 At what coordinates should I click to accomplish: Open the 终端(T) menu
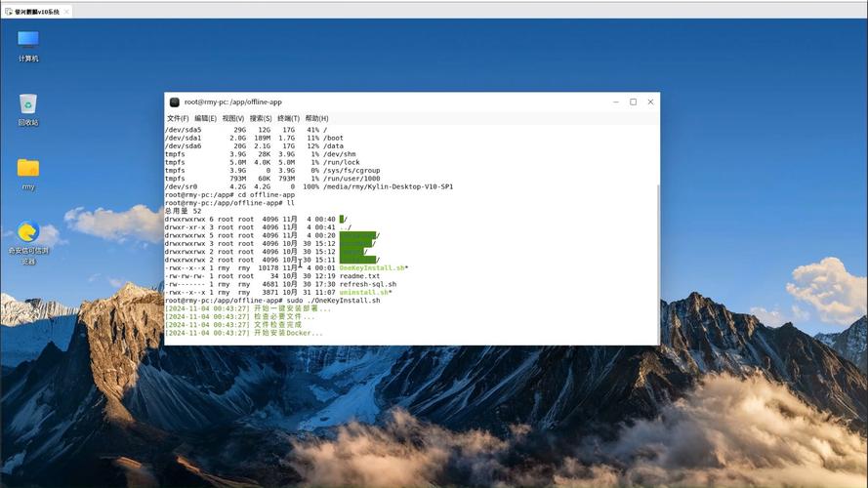(x=289, y=118)
